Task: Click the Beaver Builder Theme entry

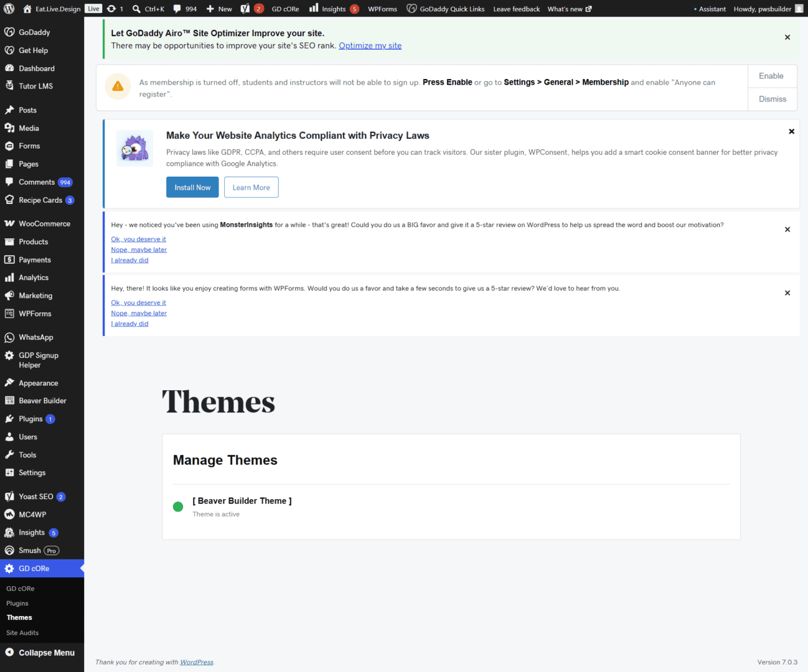Action: [242, 501]
